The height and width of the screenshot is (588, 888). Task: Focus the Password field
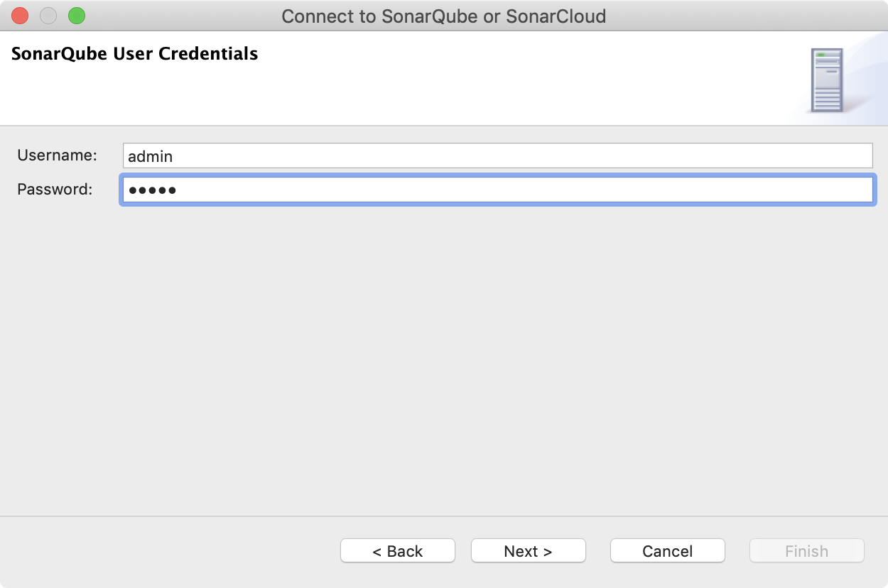(x=426, y=190)
